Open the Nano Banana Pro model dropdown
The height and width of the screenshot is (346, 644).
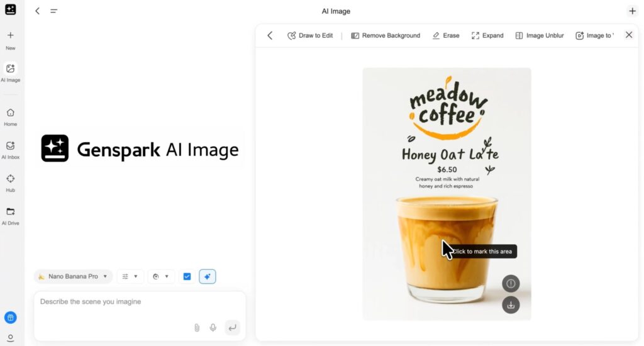point(73,276)
